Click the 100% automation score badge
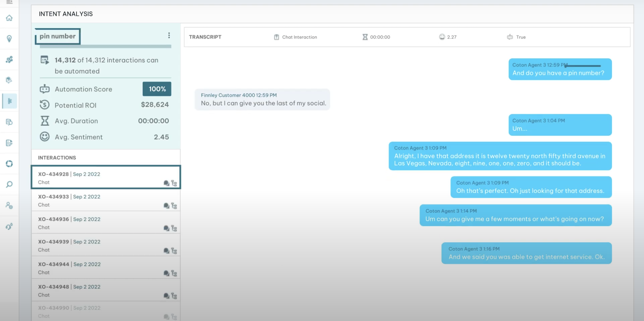Screen dimensions: 644x321 (157, 89)
